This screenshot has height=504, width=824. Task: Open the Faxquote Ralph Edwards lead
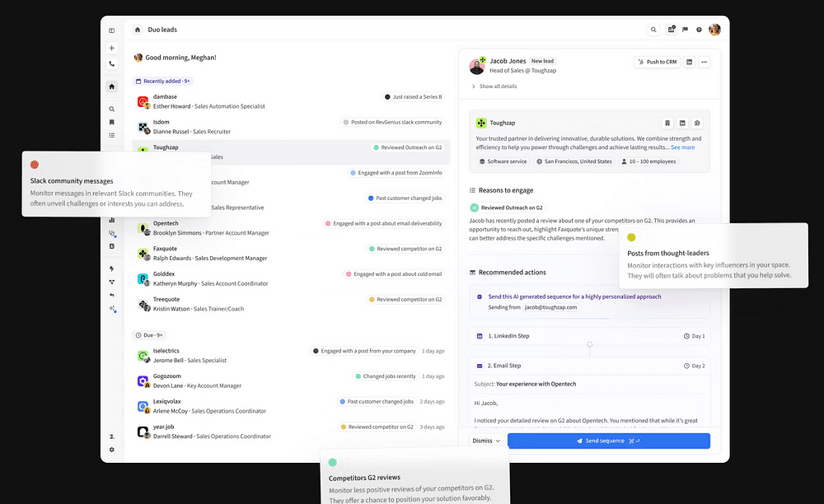(291, 253)
